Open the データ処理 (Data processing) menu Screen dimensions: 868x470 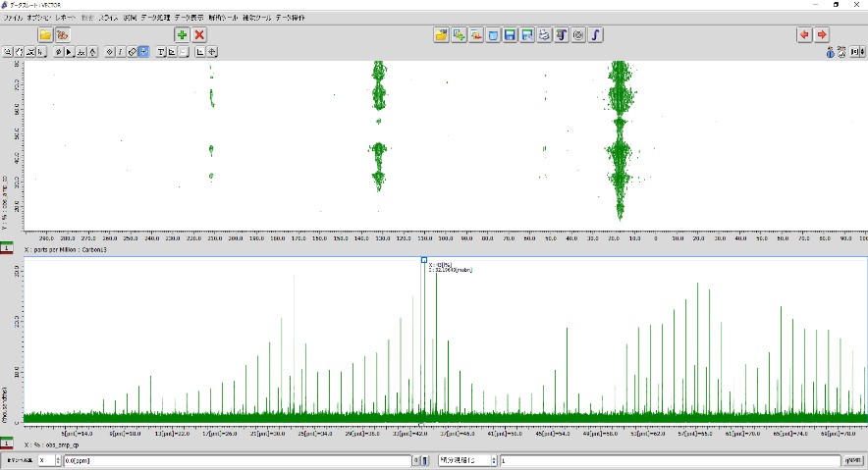coord(155,18)
